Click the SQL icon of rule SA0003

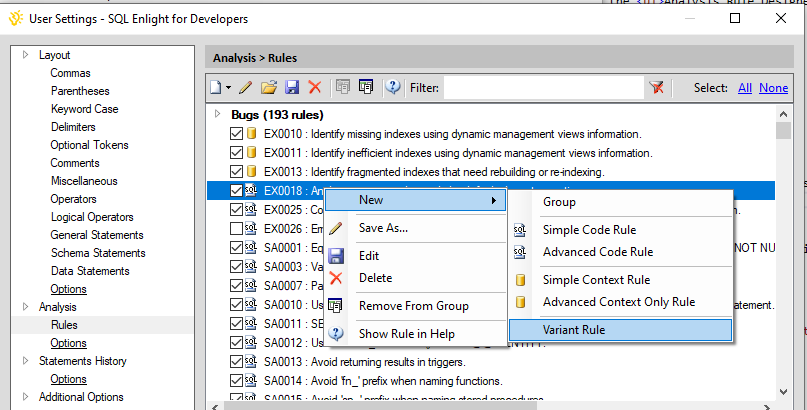(x=251, y=266)
